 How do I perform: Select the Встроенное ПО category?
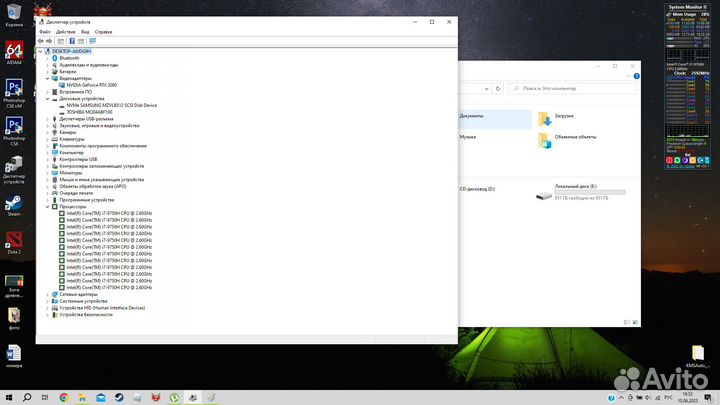(75, 92)
